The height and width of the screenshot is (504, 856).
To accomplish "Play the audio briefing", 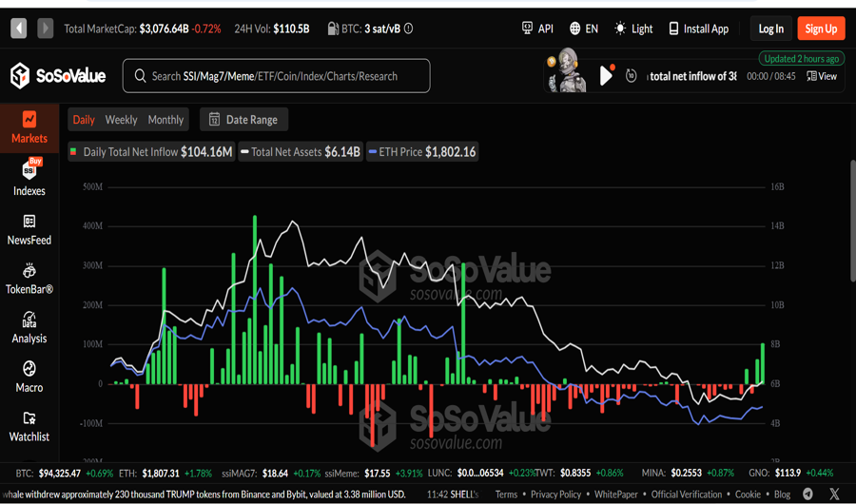I will pos(606,75).
